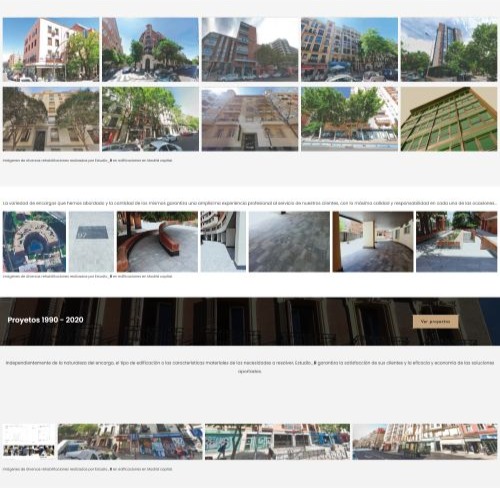
Task: Select the low-angle cream apartment facade photo
Action: (x=250, y=119)
